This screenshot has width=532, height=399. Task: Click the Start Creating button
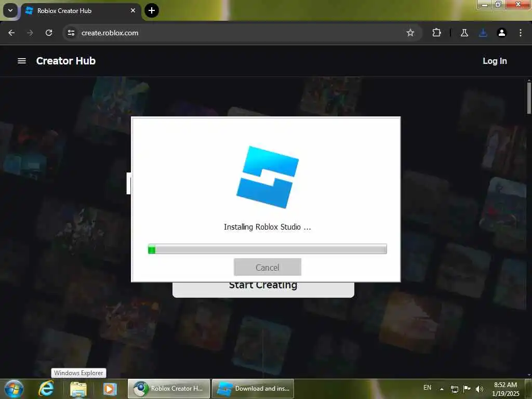click(263, 289)
